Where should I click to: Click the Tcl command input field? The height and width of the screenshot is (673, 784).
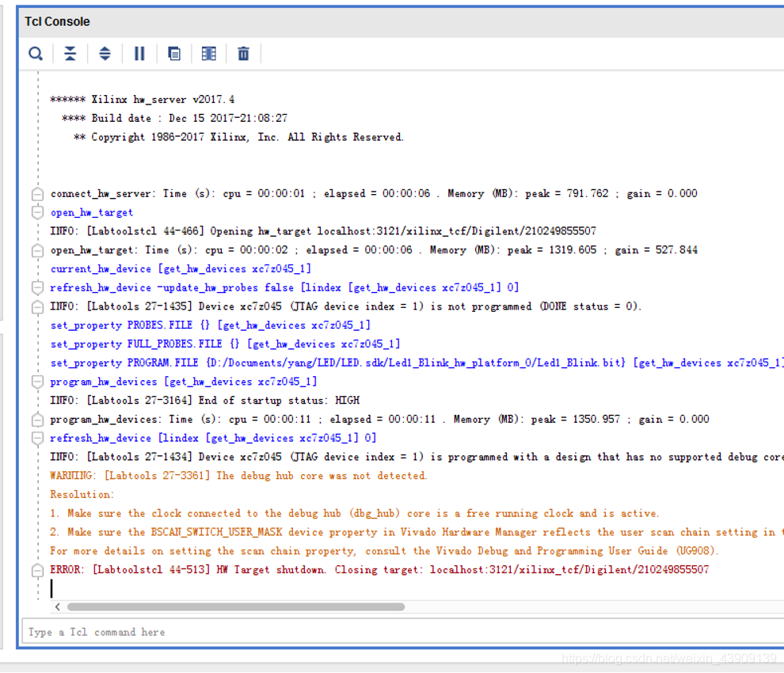[403, 632]
